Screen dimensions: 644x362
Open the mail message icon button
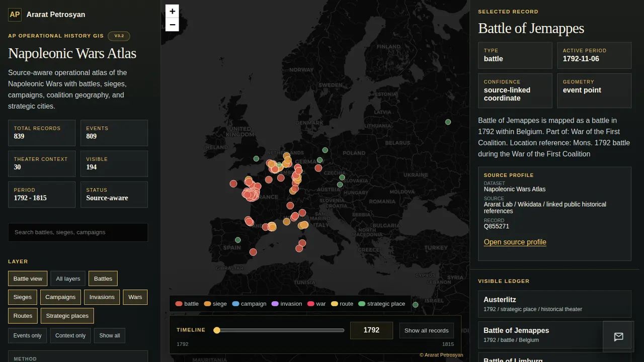pos(619,337)
